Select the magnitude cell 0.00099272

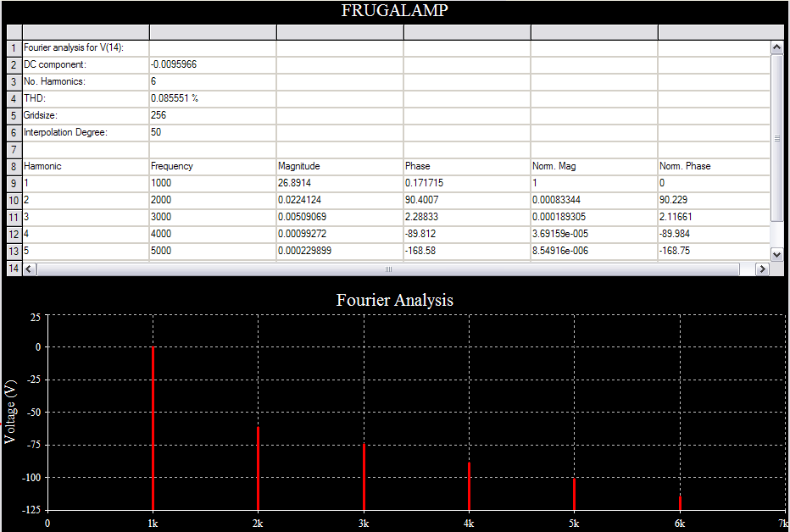coord(340,235)
